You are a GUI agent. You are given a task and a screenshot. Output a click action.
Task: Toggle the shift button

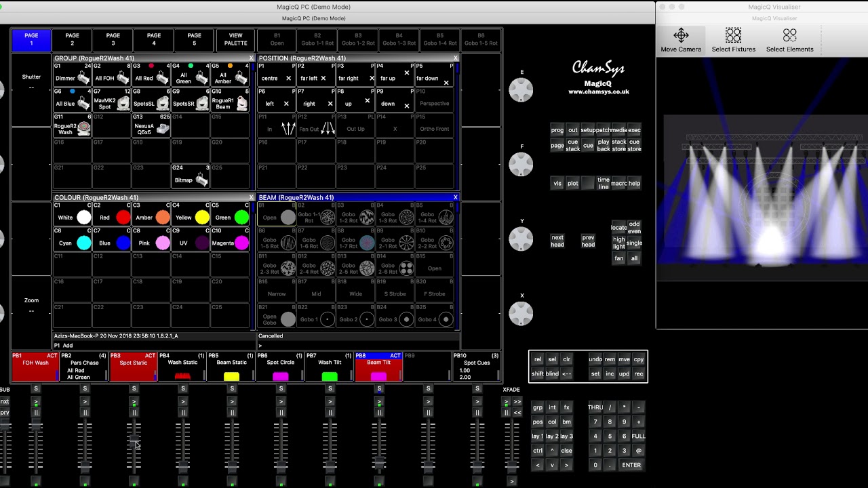538,374
